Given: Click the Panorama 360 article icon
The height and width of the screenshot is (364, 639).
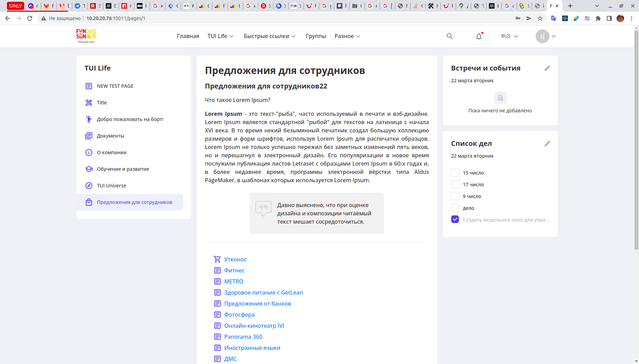Looking at the screenshot, I should 217,337.
